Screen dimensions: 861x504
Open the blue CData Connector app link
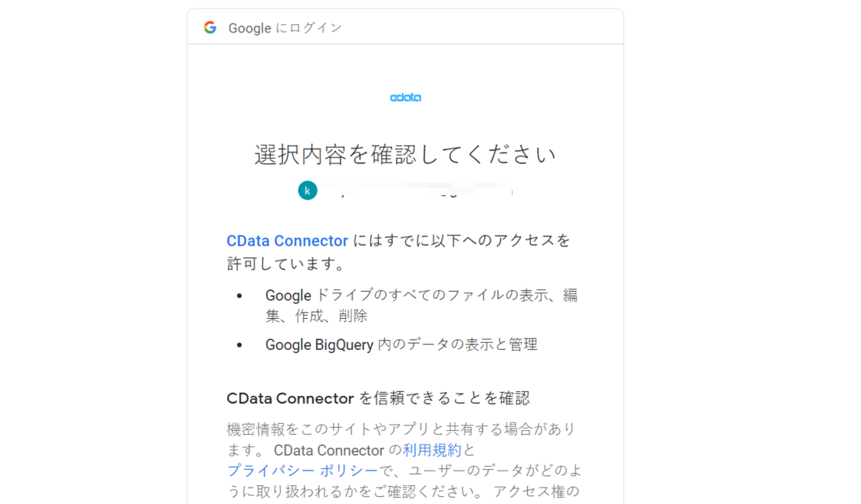(287, 240)
